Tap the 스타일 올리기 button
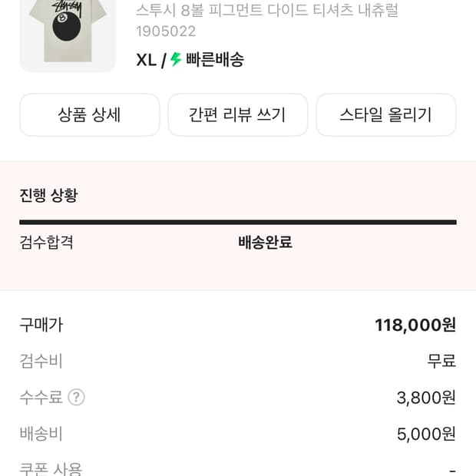This screenshot has height=476, width=476. (385, 115)
